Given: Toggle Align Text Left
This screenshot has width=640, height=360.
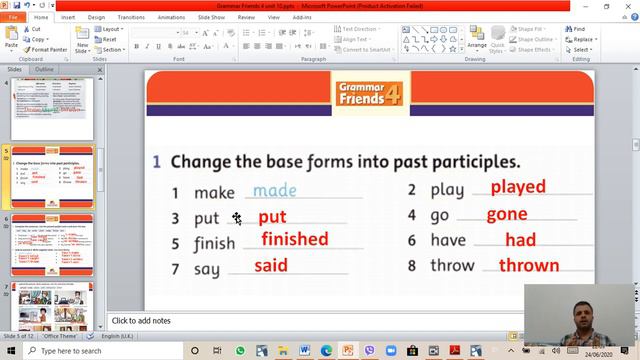Looking at the screenshot, I should pyautogui.click(x=246, y=47).
